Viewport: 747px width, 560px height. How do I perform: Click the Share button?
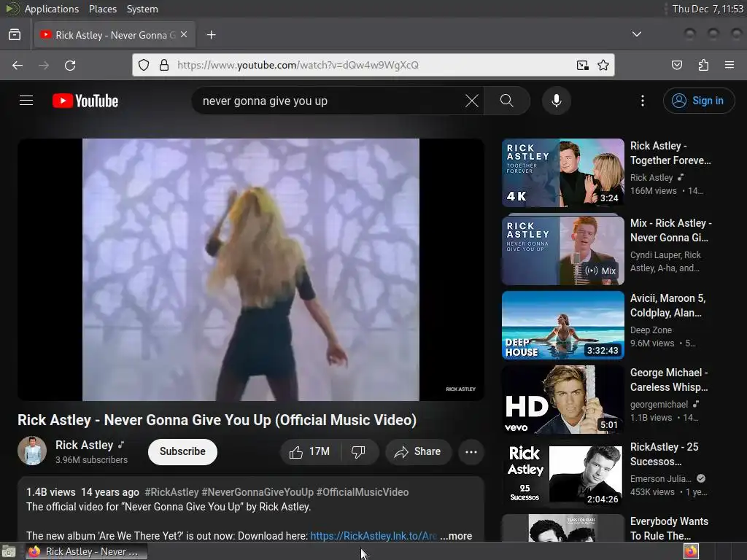point(418,452)
